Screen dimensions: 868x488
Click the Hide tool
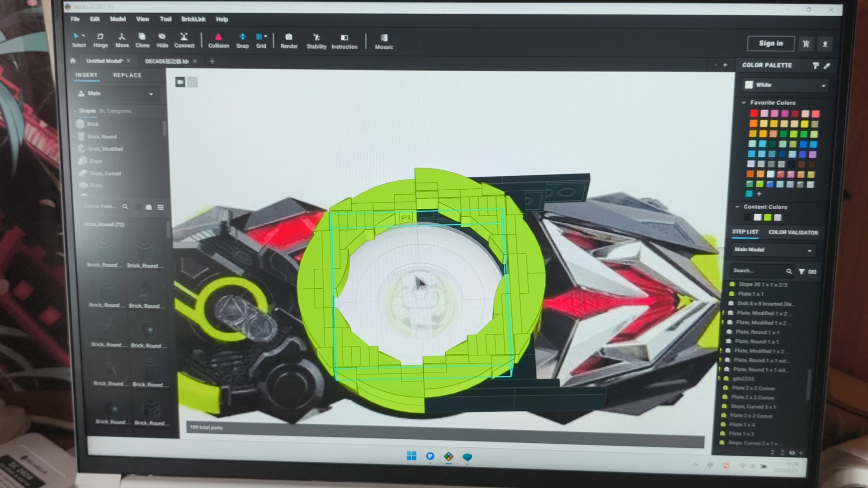[x=162, y=40]
